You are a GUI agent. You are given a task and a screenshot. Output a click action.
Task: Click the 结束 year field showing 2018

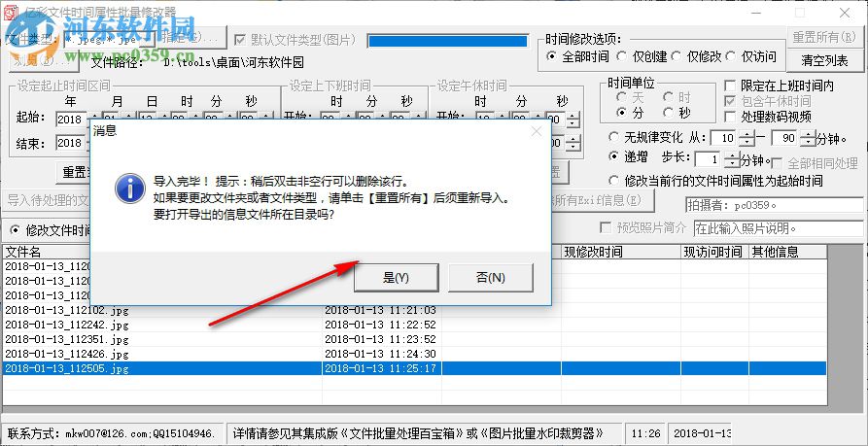point(71,143)
